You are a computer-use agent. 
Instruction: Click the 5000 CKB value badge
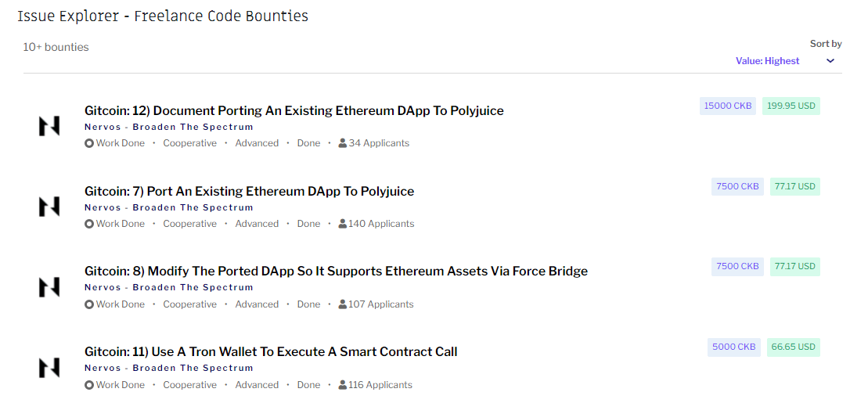coord(734,347)
